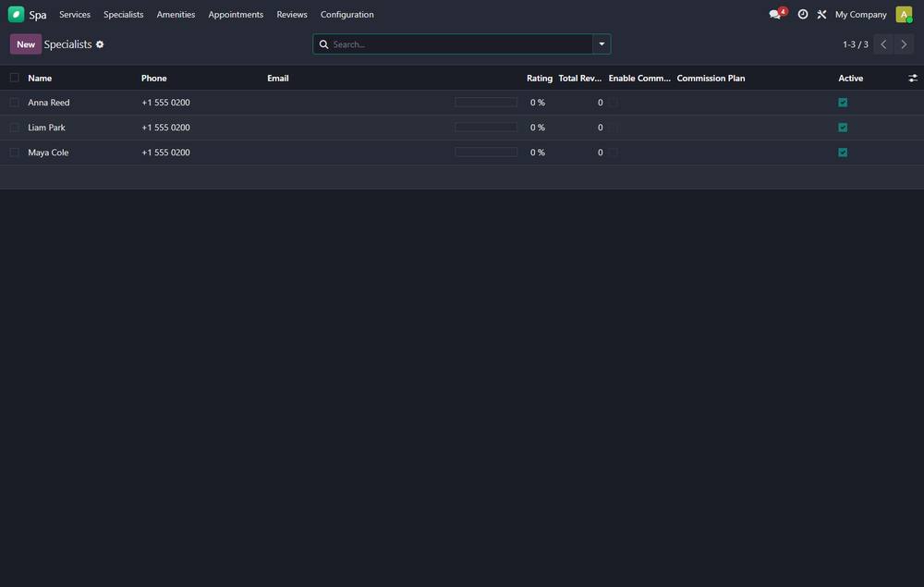Open the Appointments menu

point(236,14)
